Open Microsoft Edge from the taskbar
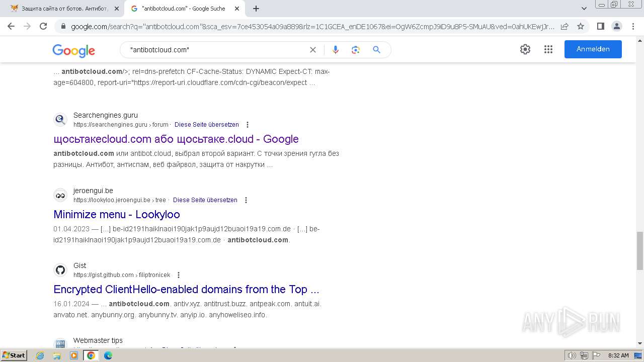The width and height of the screenshot is (644, 362). click(108, 355)
